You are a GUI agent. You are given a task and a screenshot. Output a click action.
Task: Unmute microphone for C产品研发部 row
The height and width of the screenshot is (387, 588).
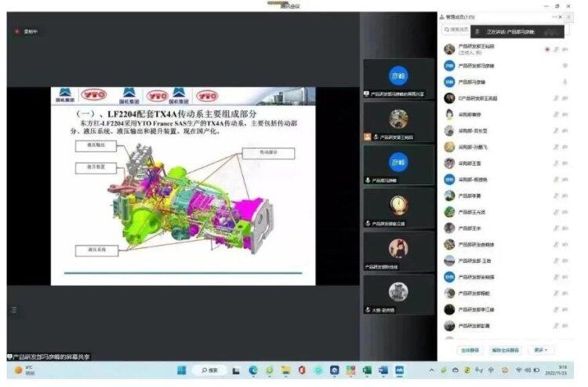click(x=557, y=98)
